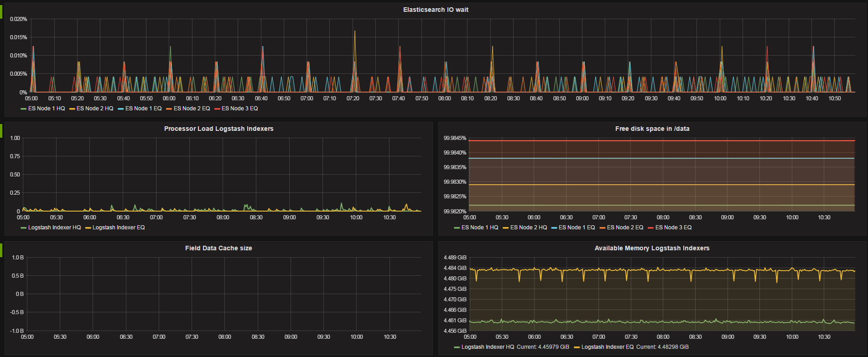The height and width of the screenshot is (357, 868).
Task: Open the Processor Load Logstash Indexers panel title
Action: coord(218,129)
